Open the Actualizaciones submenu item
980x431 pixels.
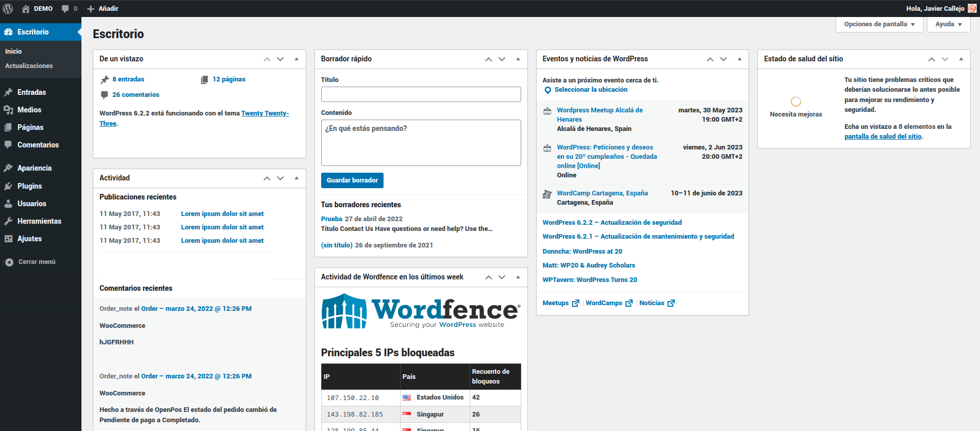(29, 66)
